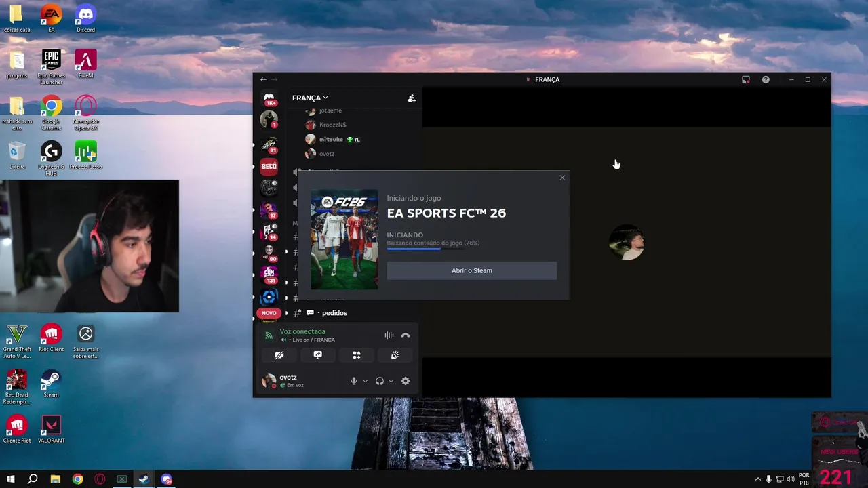Open VALORANT desktop shortcut
This screenshot has height=488, width=868.
[x=52, y=429]
